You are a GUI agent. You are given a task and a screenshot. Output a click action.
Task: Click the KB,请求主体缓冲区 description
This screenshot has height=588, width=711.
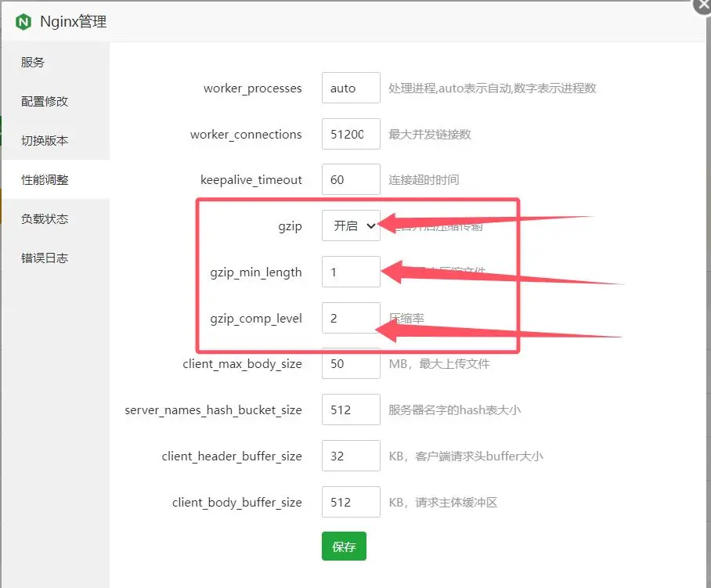pyautogui.click(x=443, y=503)
